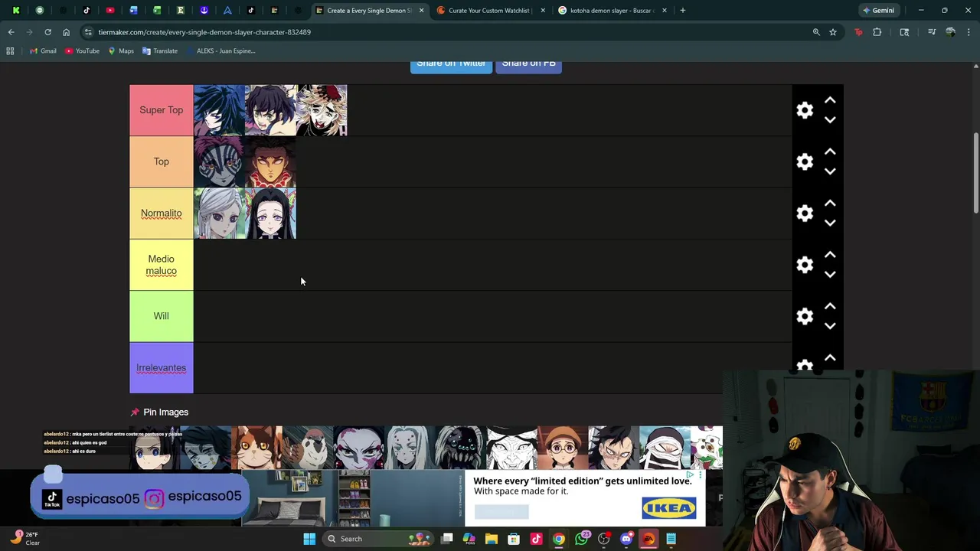Switch to the Curate Your Custom Watchlist tab
Image resolution: width=980 pixels, height=551 pixels.
click(x=490, y=11)
